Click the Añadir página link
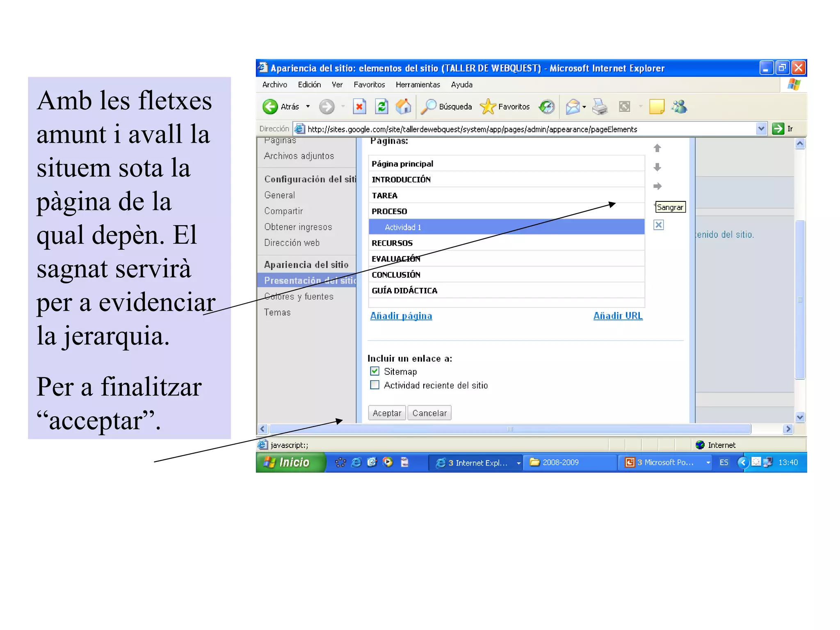The width and height of the screenshot is (840, 630). pos(401,316)
